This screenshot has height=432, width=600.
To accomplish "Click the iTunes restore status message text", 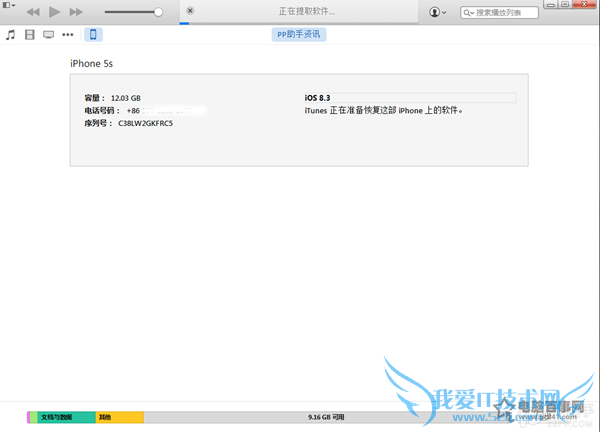I will [x=383, y=111].
